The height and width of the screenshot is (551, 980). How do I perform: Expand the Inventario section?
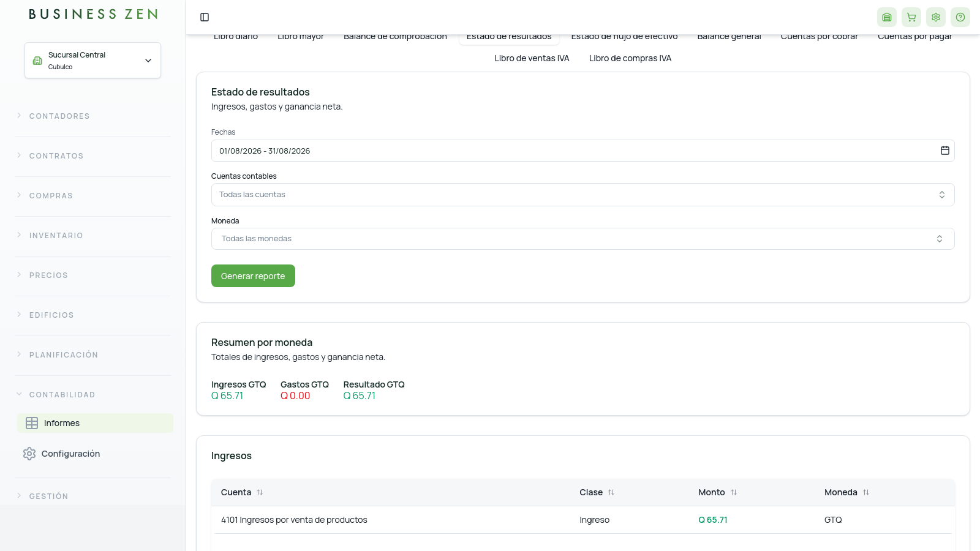56,236
